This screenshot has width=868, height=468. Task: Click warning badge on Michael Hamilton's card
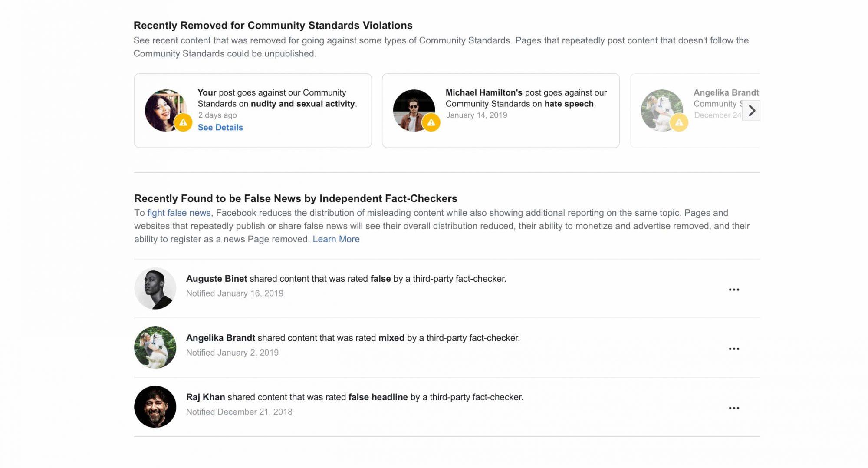point(431,122)
